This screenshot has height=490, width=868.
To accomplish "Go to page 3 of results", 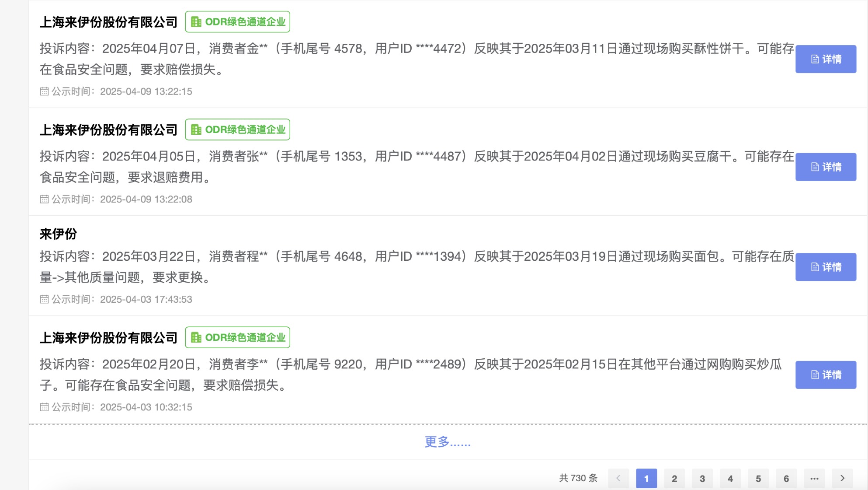I will tap(702, 479).
